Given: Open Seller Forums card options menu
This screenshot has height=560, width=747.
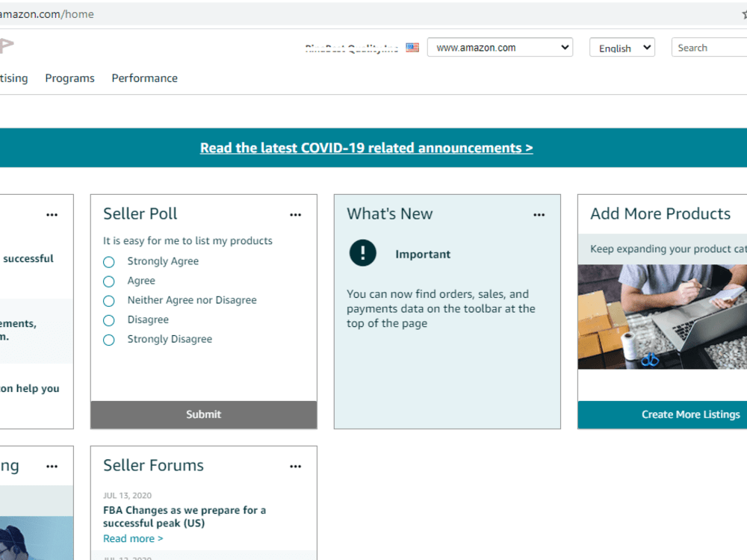Looking at the screenshot, I should click(295, 466).
